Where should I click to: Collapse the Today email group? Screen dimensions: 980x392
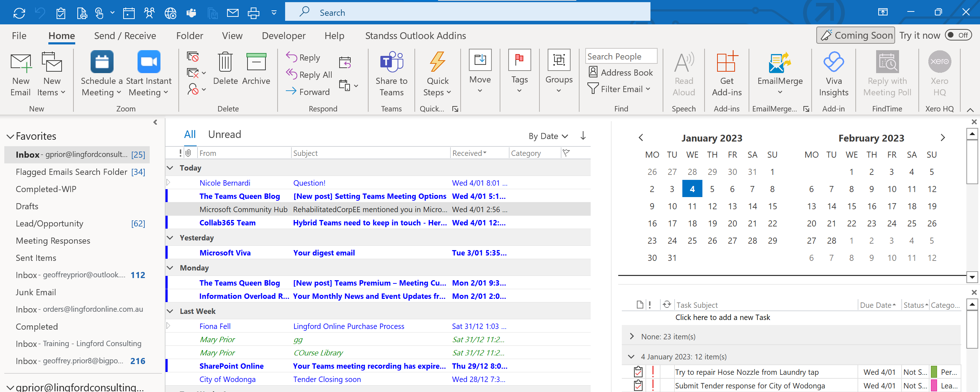pyautogui.click(x=170, y=168)
